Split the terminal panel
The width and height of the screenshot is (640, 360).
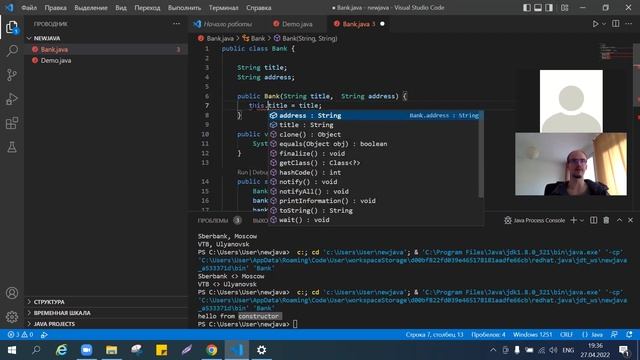593,220
